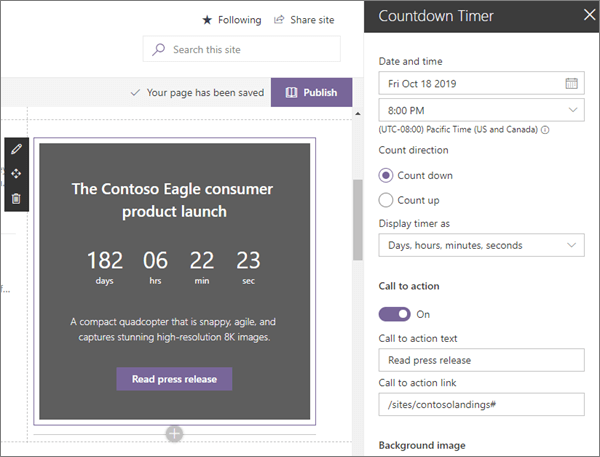Screen dimensions: 600x457
Task: Click the 22 min counter
Action: tap(202, 267)
